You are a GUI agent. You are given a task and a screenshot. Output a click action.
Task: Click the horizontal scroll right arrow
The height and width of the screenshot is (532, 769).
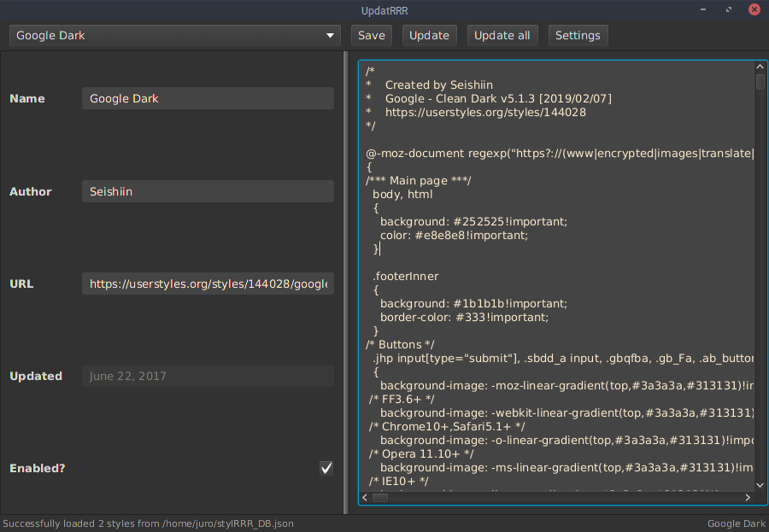(748, 498)
